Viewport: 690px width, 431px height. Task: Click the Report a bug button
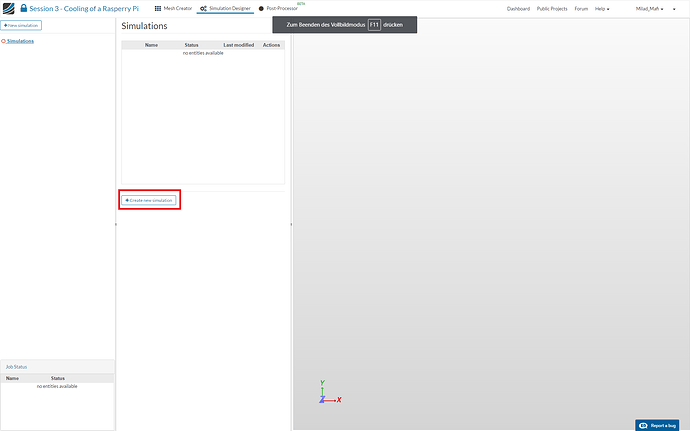click(657, 425)
